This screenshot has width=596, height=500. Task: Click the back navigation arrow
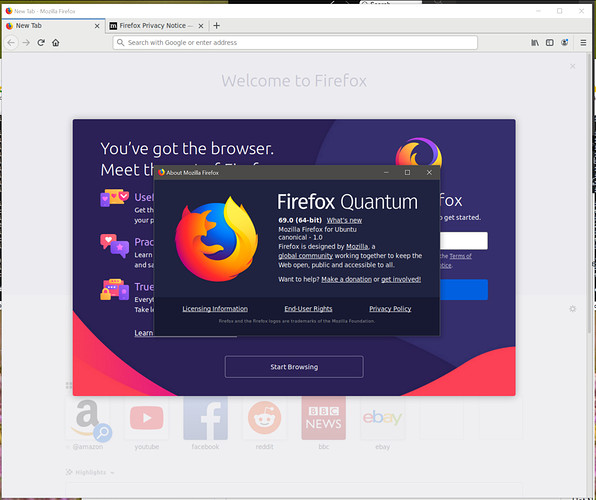pos(11,43)
